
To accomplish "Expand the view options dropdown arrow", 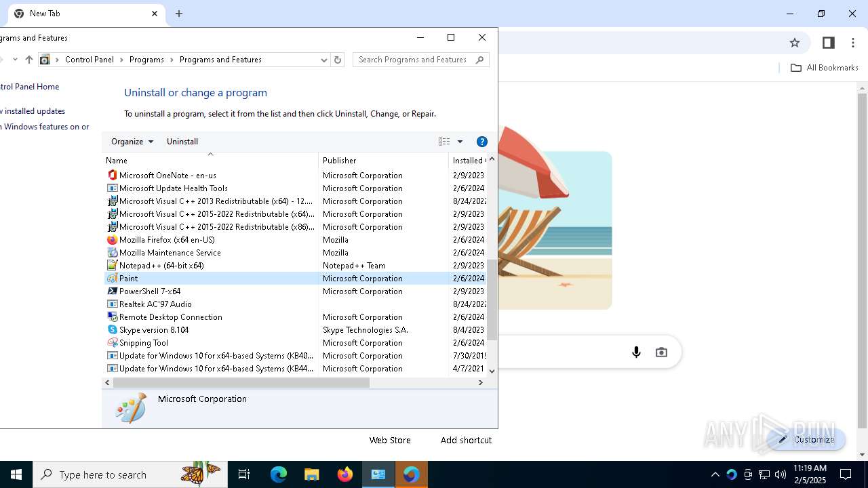I will (x=460, y=142).
